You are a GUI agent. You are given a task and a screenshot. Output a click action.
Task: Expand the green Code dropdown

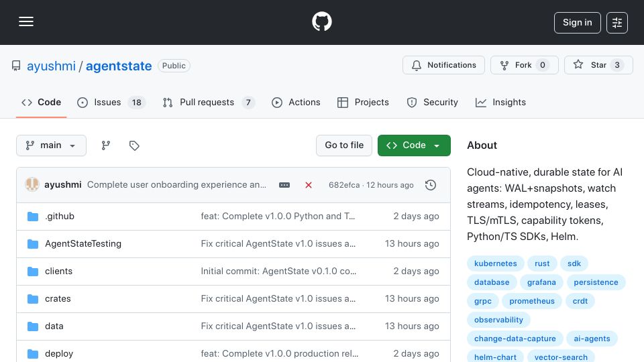(x=414, y=145)
